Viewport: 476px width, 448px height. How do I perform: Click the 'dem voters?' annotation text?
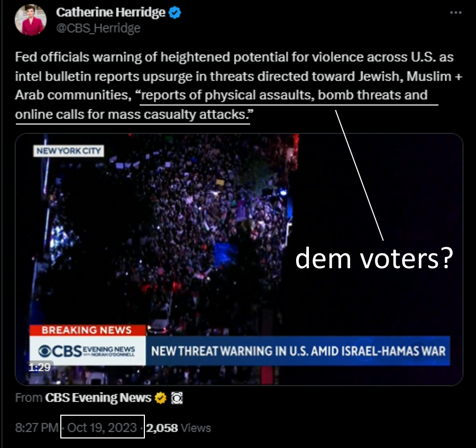[x=374, y=258]
